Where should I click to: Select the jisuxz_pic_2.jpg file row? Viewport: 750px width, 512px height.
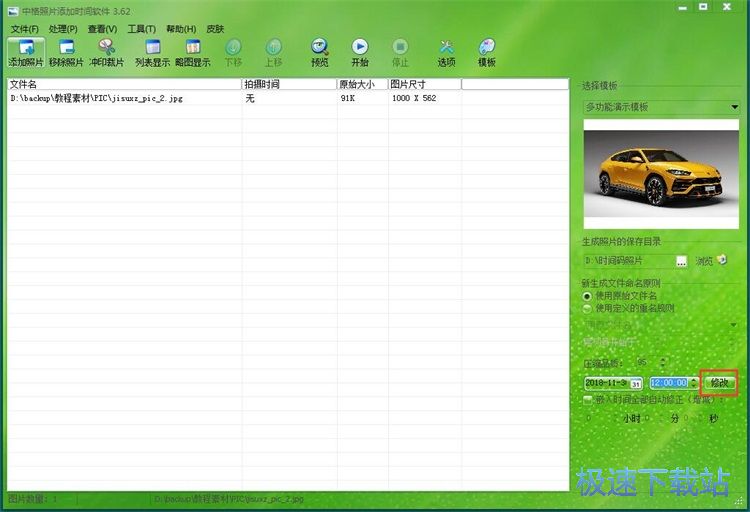click(288, 98)
